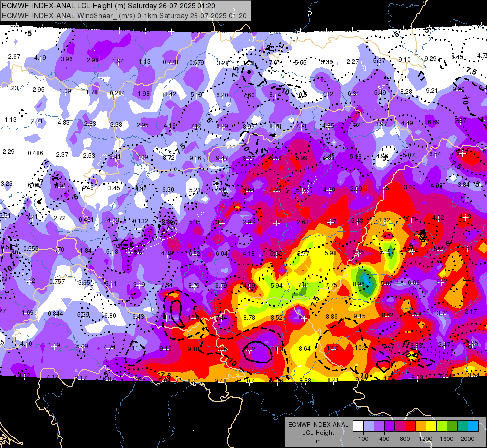Click the wind shear value 0.757
Viewport: 487px width, 448px height.
57,281
